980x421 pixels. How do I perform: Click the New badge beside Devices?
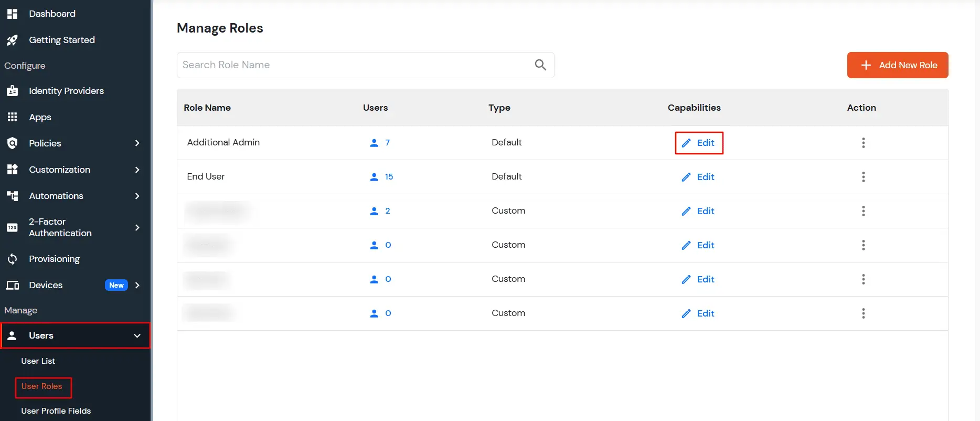click(x=116, y=285)
